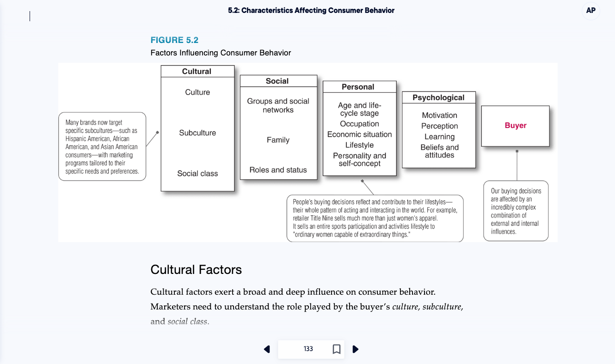This screenshot has width=615, height=364.
Task: Click the caption Factors Influencing Consumer Behavior
Action: pos(221,53)
